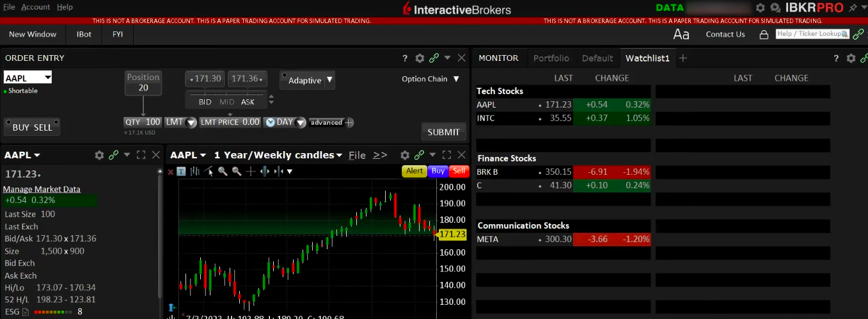868x319 pixels.
Task: Change 1 Year/Weekly candles time period
Action: 278,155
